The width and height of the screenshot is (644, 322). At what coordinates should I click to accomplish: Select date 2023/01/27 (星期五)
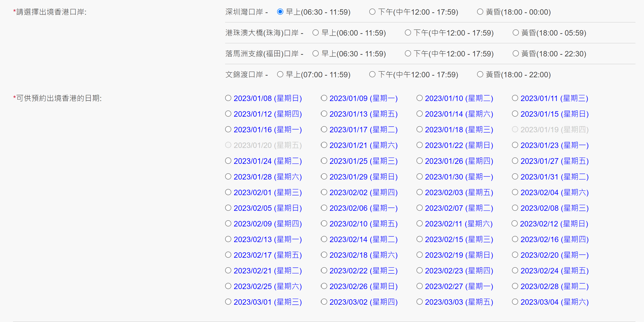click(x=515, y=161)
